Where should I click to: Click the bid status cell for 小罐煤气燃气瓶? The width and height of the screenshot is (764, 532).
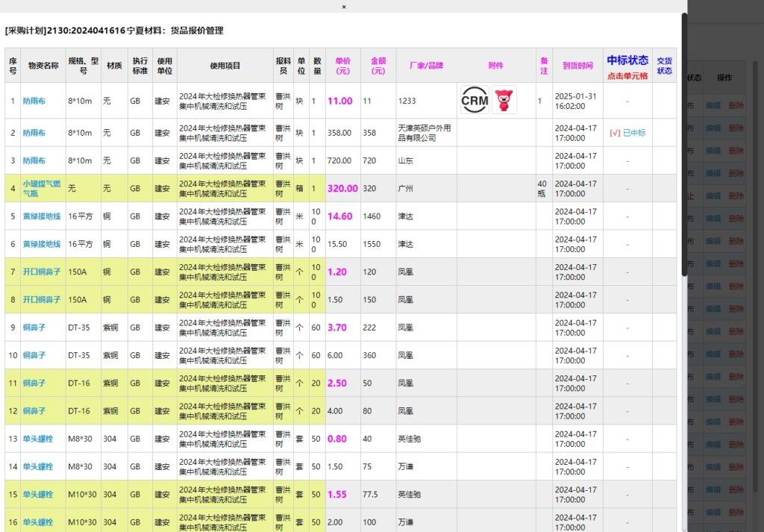point(627,189)
